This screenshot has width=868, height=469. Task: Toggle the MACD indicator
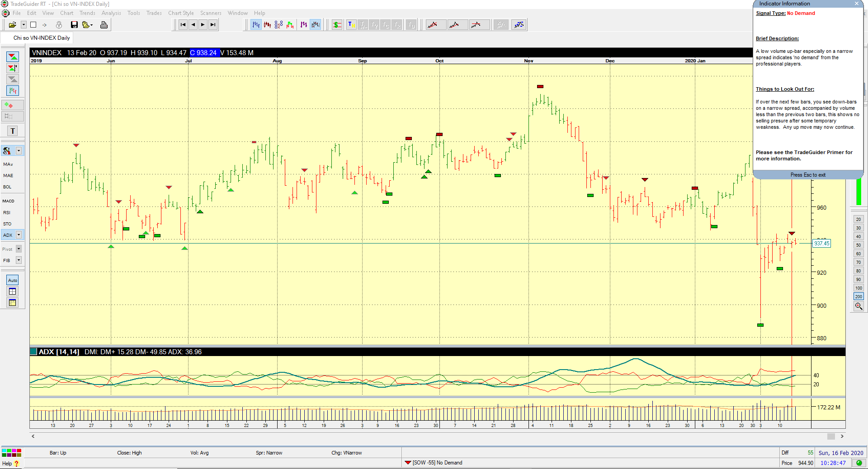[x=9, y=201]
